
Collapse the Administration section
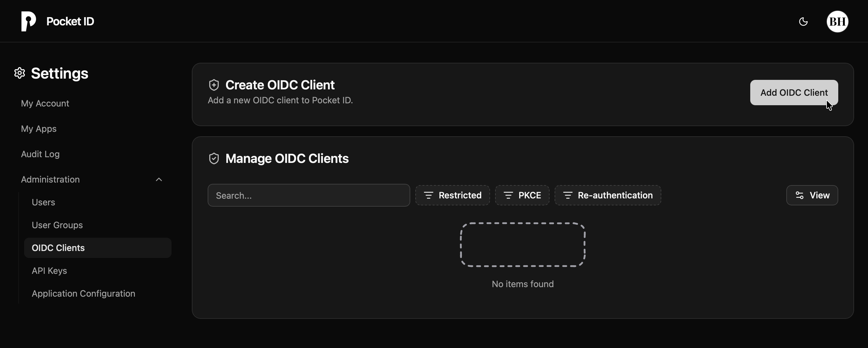(x=158, y=179)
